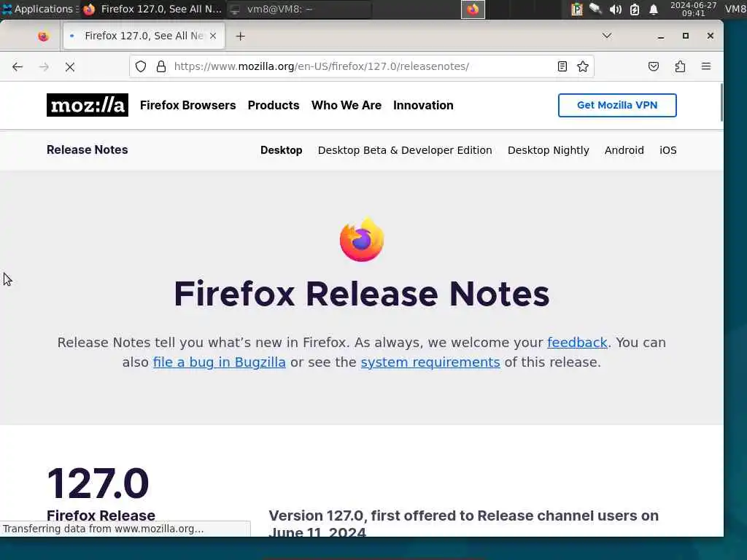Click the URL address bar
This screenshot has width=747, height=560.
coord(362,66)
